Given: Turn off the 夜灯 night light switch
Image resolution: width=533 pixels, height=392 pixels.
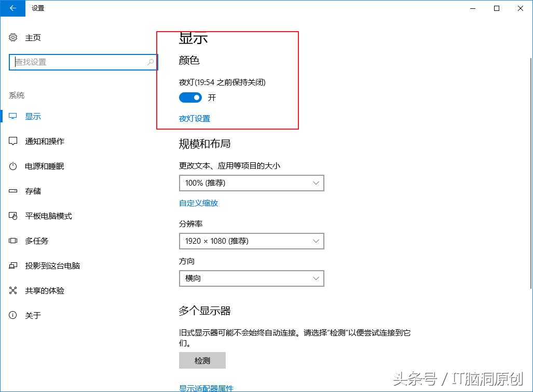Looking at the screenshot, I should coord(190,97).
